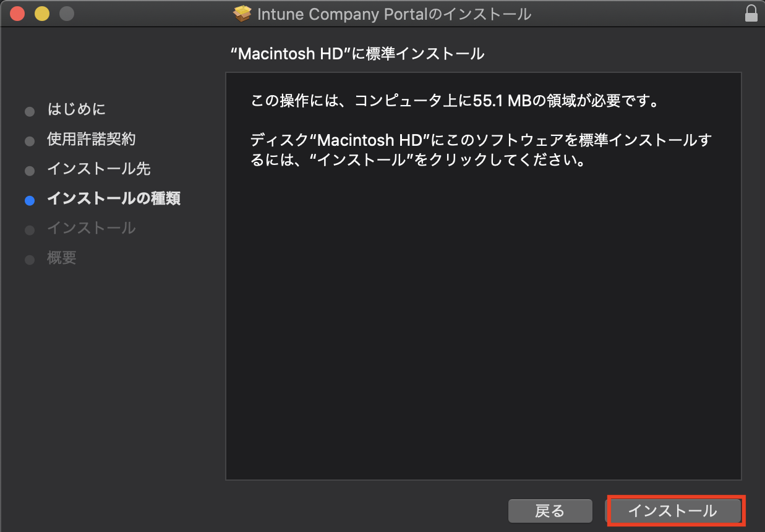
Task: Click the package icon in title bar
Action: tap(242, 14)
